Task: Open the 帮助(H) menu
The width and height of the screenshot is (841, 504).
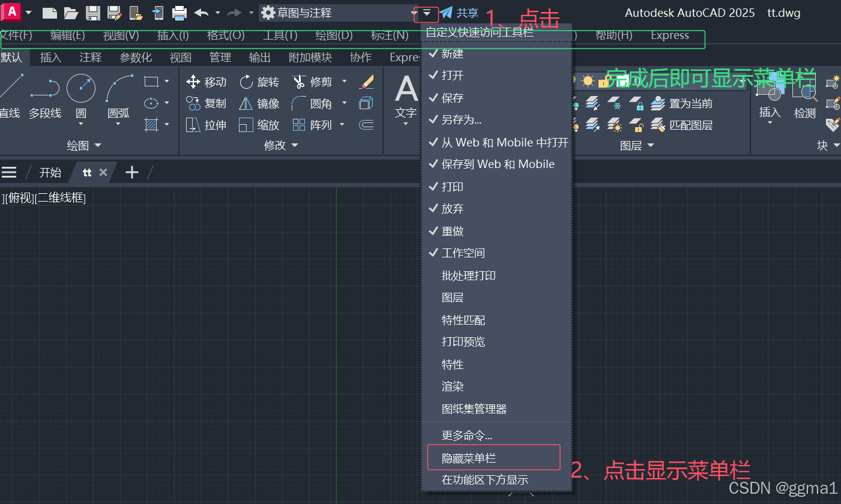Action: pos(614,35)
